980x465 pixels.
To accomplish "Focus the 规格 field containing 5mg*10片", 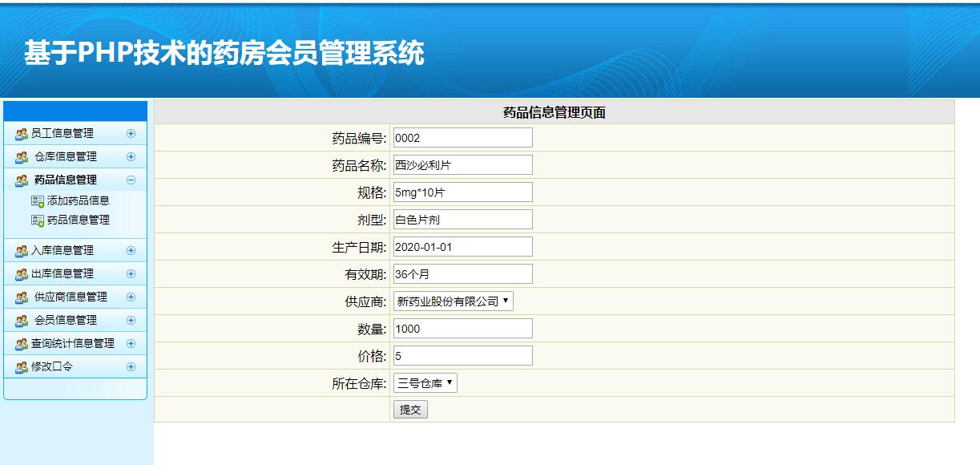I will tap(462, 192).
